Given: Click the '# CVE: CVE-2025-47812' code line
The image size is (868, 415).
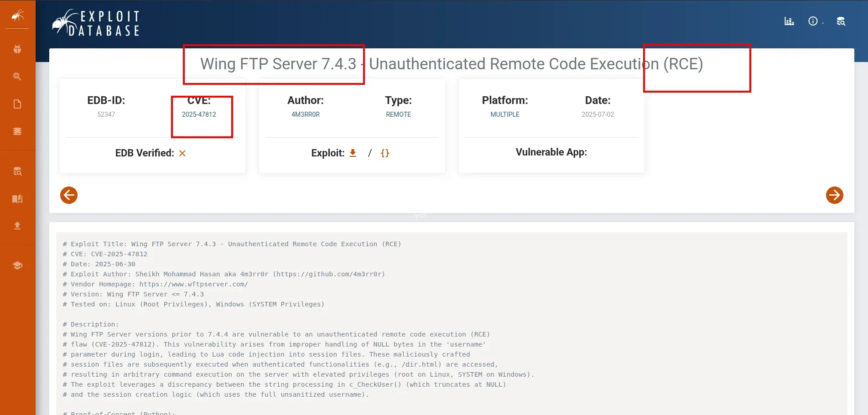Looking at the screenshot, I should (105, 254).
